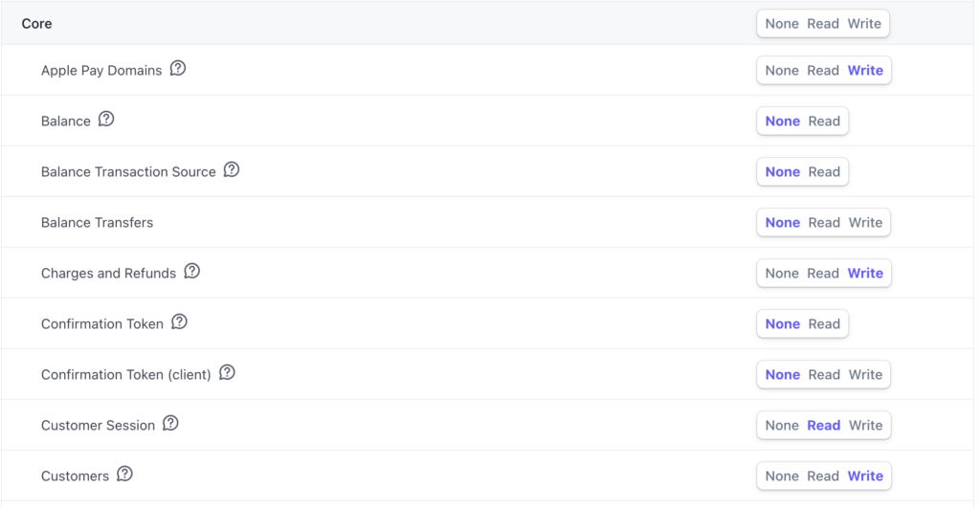Select Read for Balance permission

824,122
